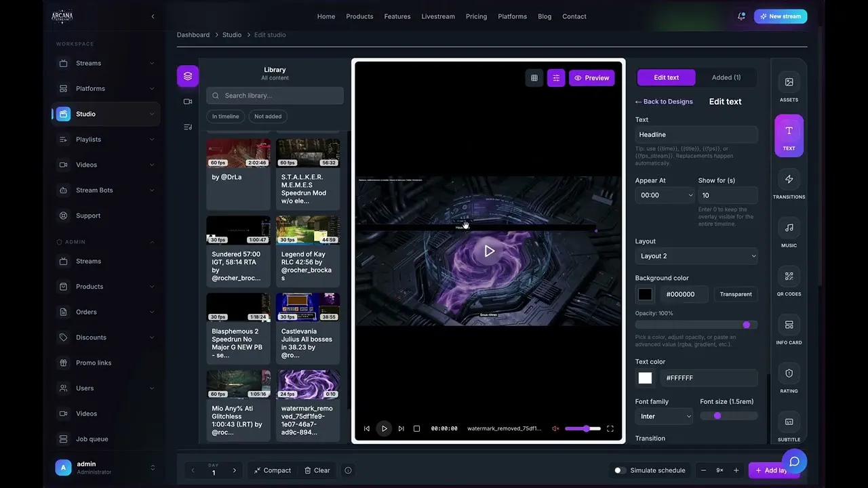Go Back to Designs
The image size is (868, 488).
pyautogui.click(x=664, y=102)
